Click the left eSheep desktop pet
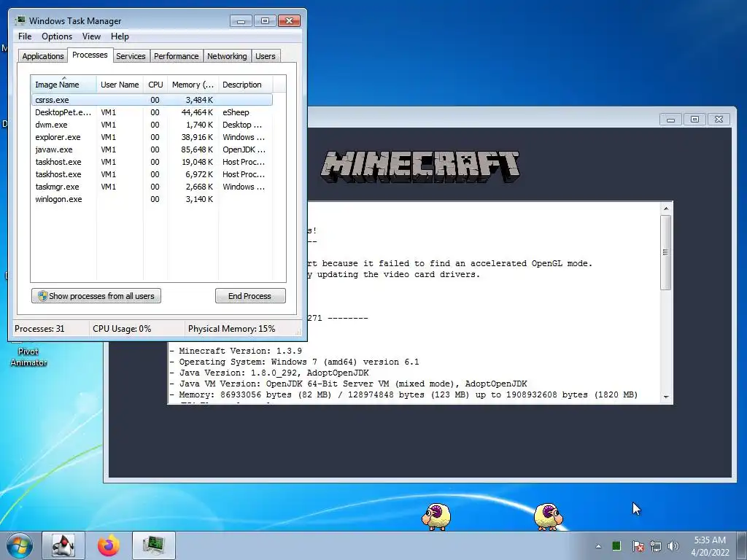This screenshot has height=560, width=747. 436,516
